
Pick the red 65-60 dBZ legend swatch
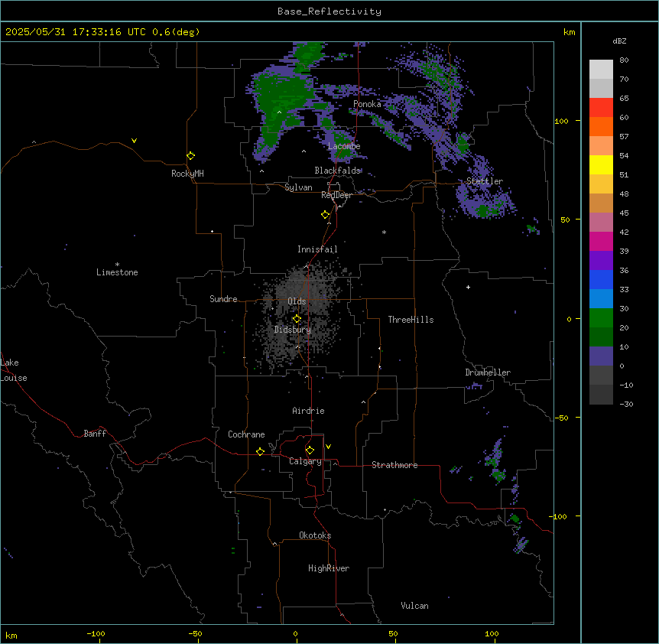pos(601,108)
